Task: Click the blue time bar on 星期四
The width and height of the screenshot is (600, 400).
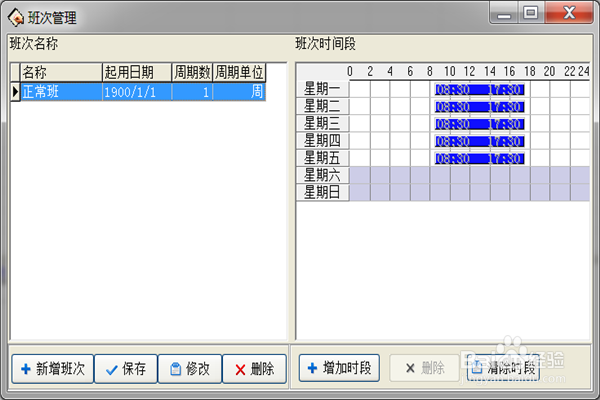Action: click(479, 141)
